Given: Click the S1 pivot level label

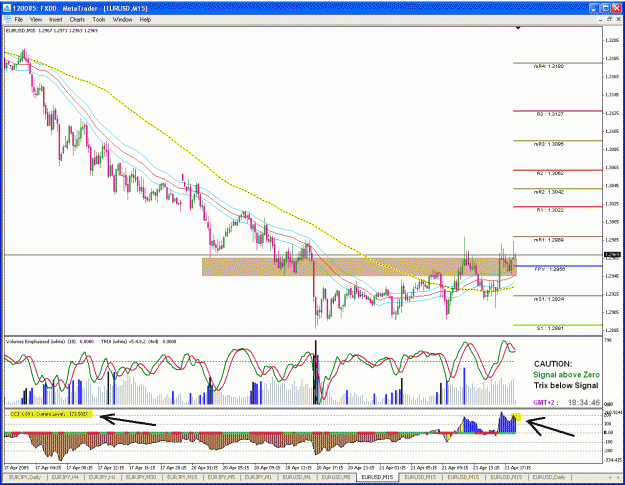Looking at the screenshot, I should coord(550,329).
